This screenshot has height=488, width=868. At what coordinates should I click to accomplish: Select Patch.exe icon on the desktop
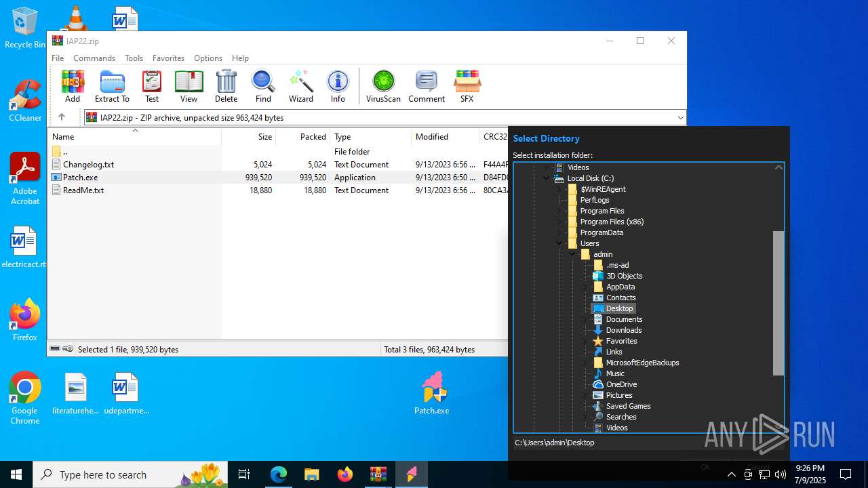432,393
